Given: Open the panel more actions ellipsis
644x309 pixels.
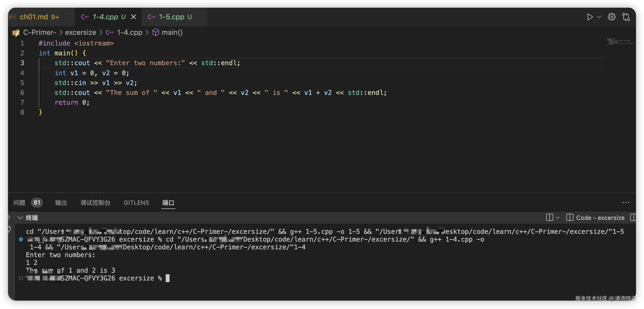Looking at the screenshot, I should [626, 203].
